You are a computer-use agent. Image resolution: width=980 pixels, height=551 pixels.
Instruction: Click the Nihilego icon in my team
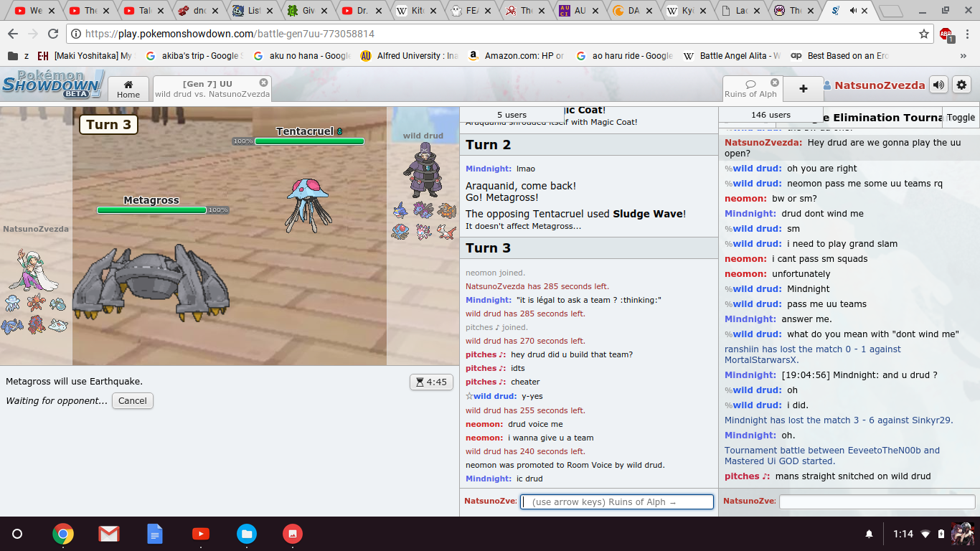point(14,304)
